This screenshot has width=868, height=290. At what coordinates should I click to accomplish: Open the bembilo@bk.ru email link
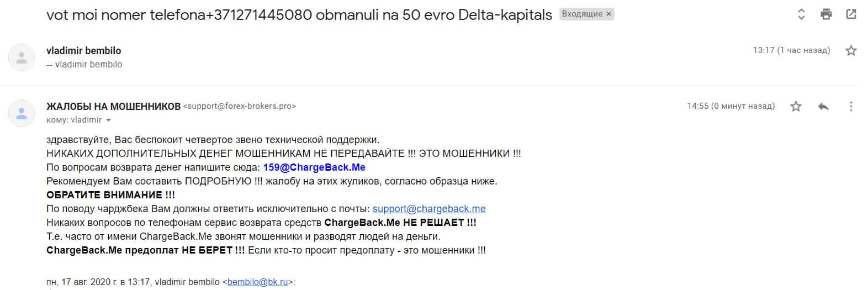point(257,282)
